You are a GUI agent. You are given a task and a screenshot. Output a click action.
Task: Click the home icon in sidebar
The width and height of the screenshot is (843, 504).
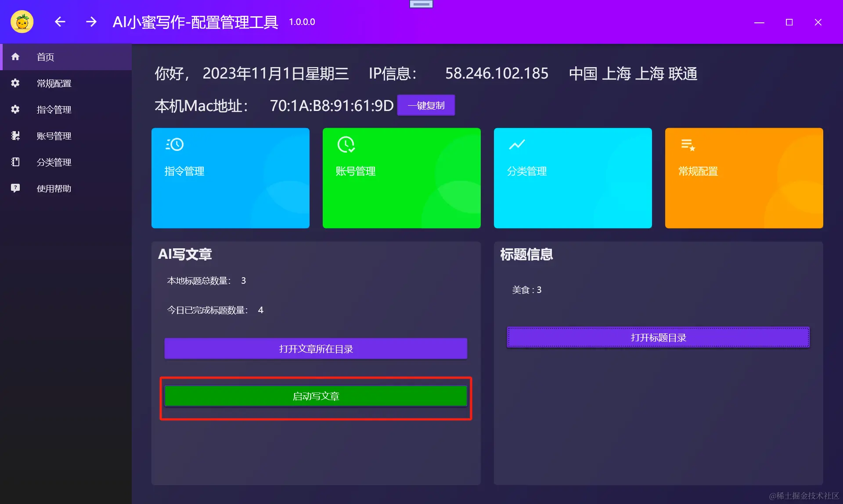pos(15,57)
